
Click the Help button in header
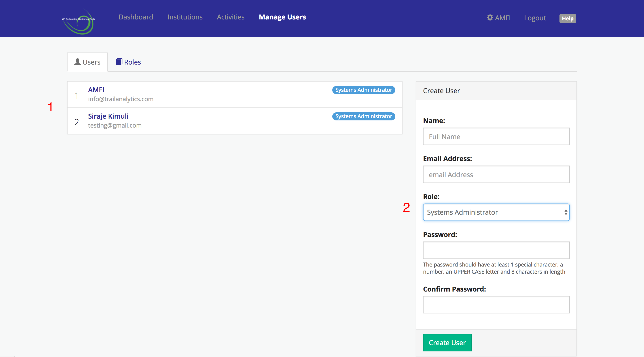click(x=567, y=19)
